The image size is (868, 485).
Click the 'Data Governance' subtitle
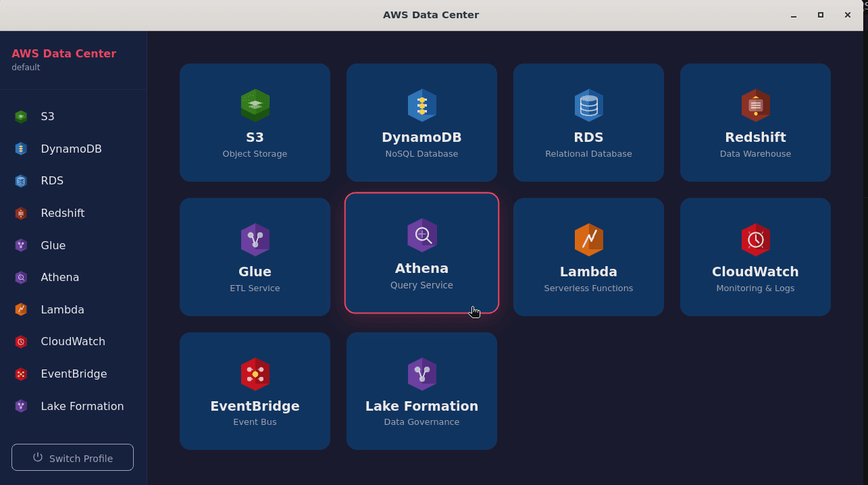click(x=422, y=422)
